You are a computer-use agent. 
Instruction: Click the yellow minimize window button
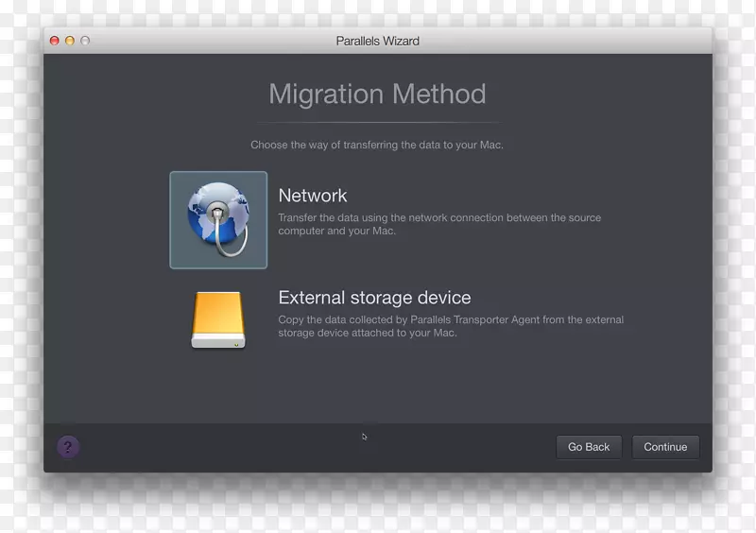[70, 41]
